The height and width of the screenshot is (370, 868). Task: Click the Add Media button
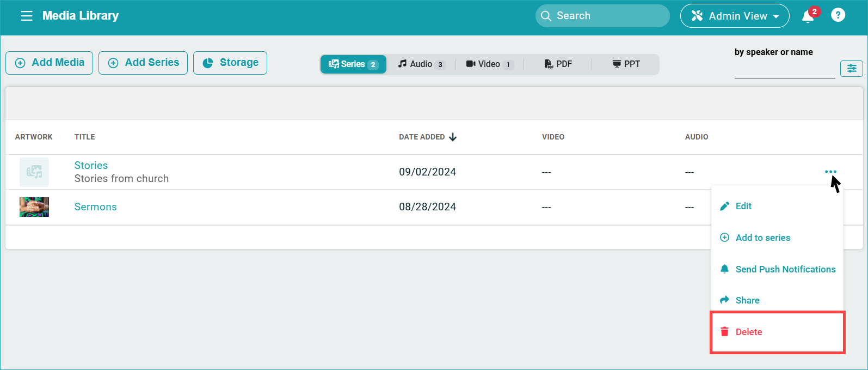50,63
